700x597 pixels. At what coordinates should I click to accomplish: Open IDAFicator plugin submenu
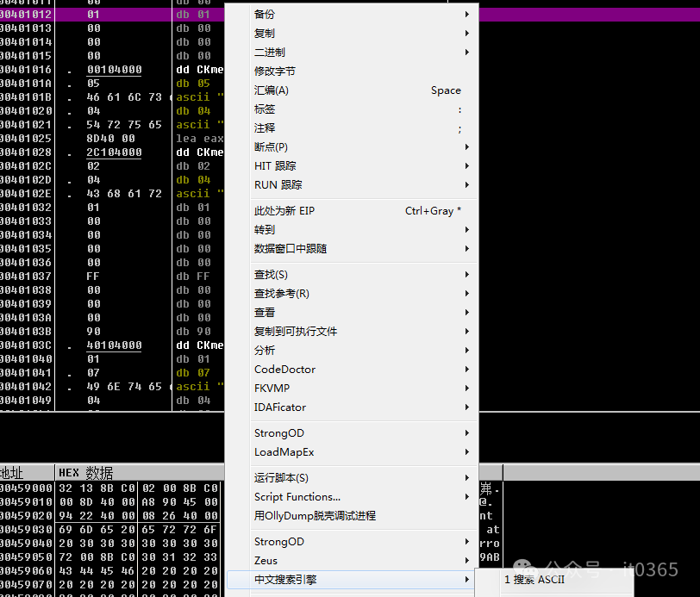279,407
